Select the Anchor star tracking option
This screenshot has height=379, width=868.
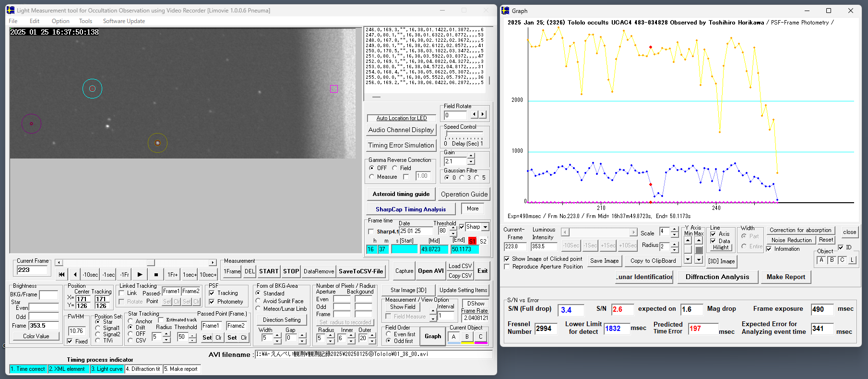[131, 321]
